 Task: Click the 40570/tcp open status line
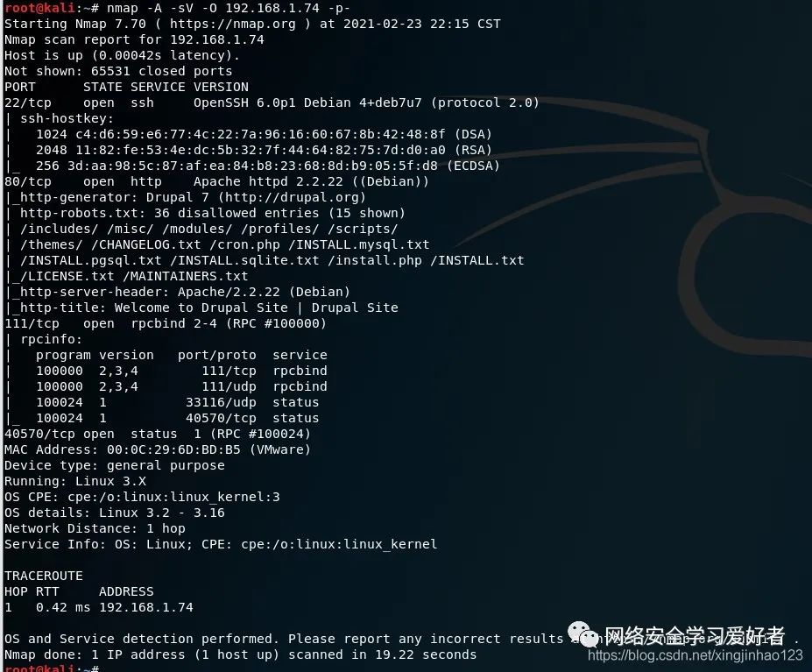click(158, 434)
